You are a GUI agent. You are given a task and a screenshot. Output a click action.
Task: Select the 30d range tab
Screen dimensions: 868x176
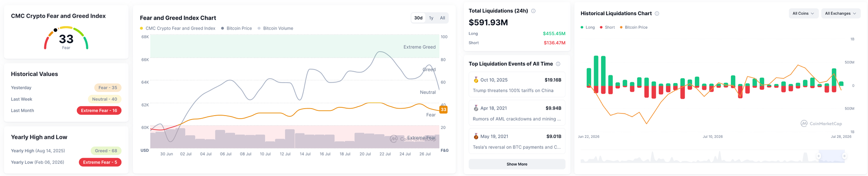418,18
